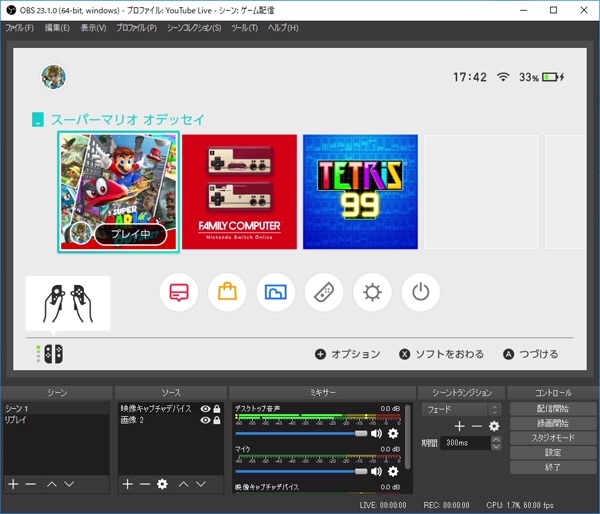Click Tetris 99 game tile
The height and width of the screenshot is (514, 600).
(360, 192)
